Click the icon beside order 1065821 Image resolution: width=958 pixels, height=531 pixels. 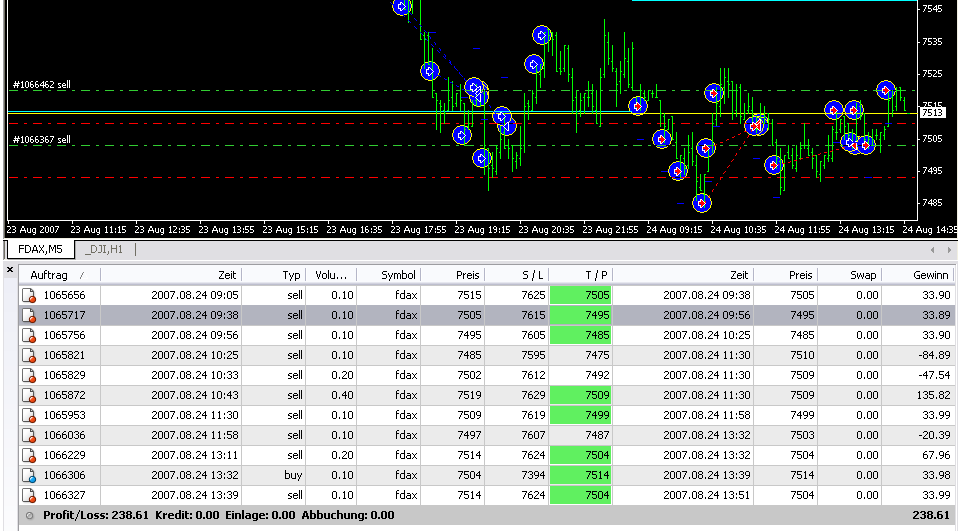(29, 355)
